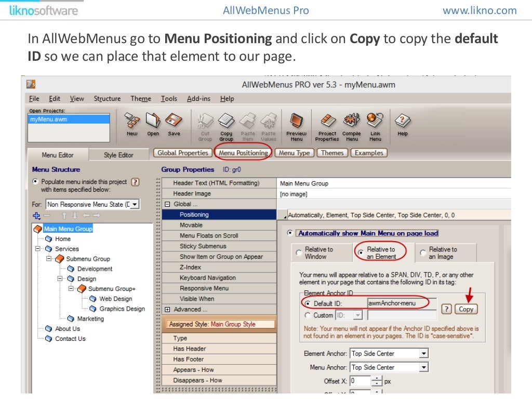Click the move up arrow in Menu Structure

[64, 216]
